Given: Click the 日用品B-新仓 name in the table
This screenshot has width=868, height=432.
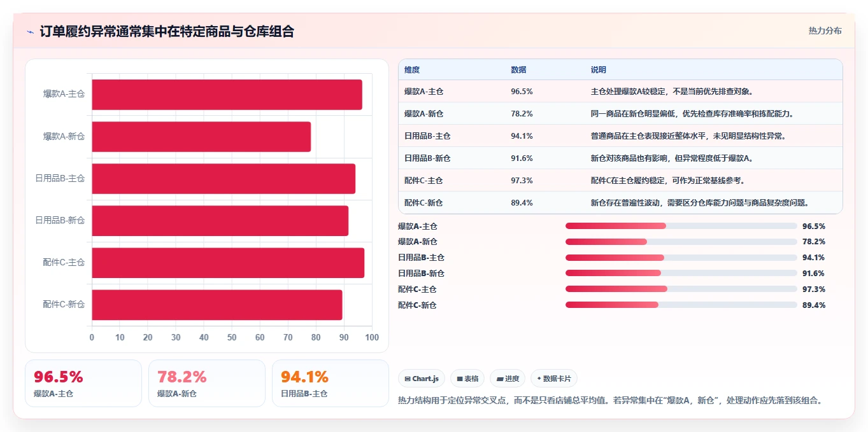Looking at the screenshot, I should [x=427, y=158].
